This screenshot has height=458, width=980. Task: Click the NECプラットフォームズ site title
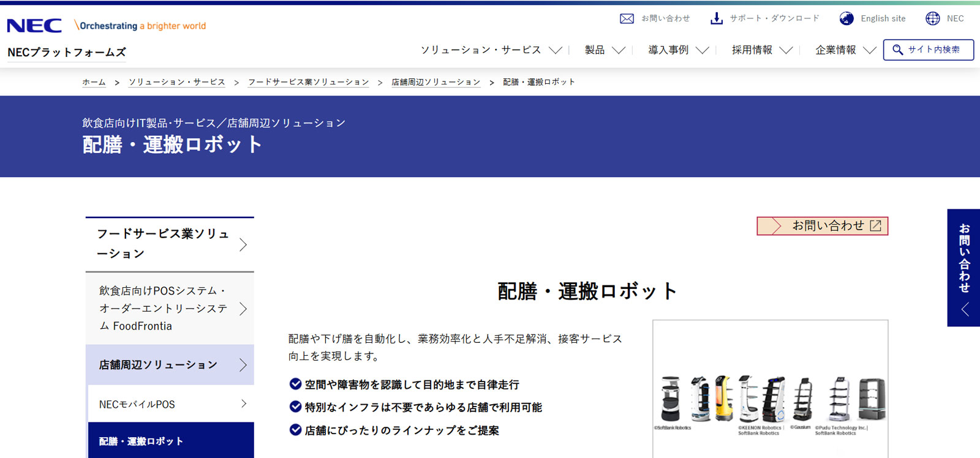pyautogui.click(x=67, y=52)
